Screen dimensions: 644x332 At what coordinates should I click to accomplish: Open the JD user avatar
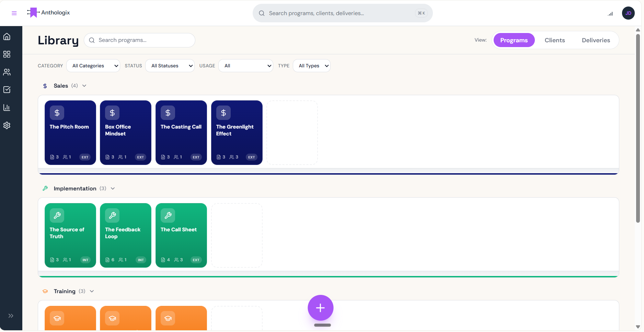pos(628,13)
